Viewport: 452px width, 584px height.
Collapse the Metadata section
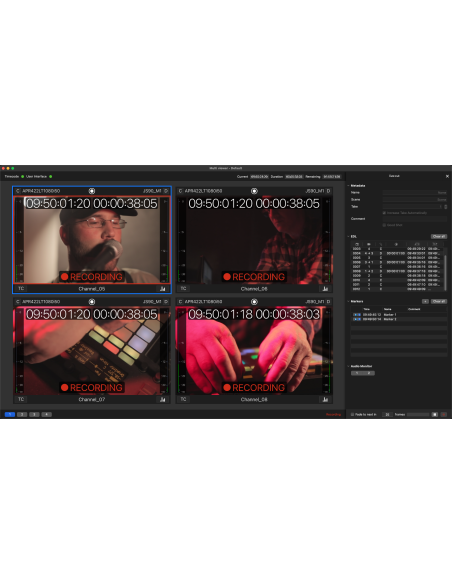click(x=348, y=185)
